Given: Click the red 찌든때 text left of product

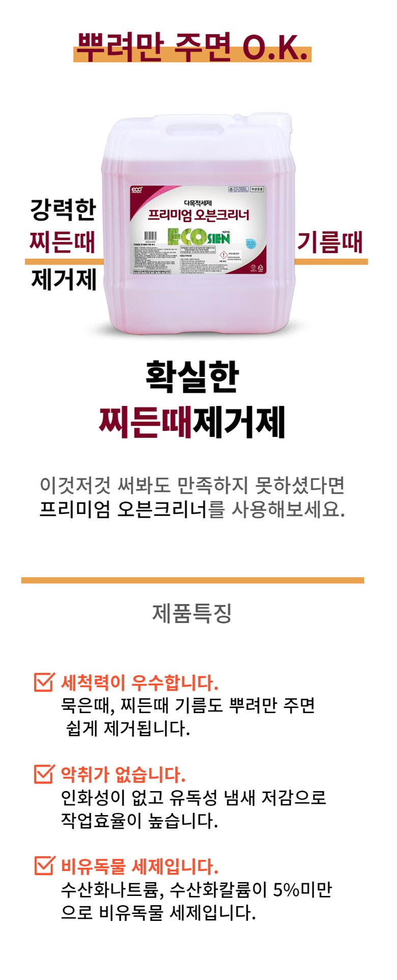Looking at the screenshot, I should click(x=63, y=241).
